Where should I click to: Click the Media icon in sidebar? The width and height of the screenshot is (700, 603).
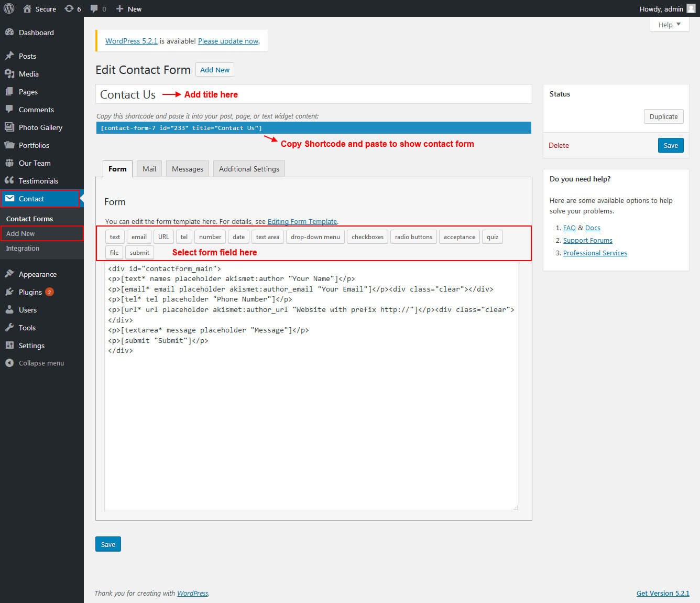coord(9,73)
